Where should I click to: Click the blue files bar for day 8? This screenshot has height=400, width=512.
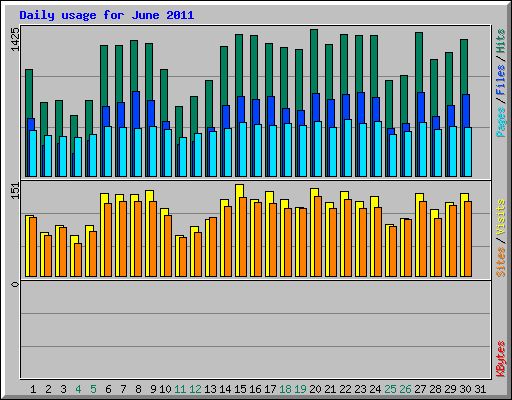(x=136, y=109)
